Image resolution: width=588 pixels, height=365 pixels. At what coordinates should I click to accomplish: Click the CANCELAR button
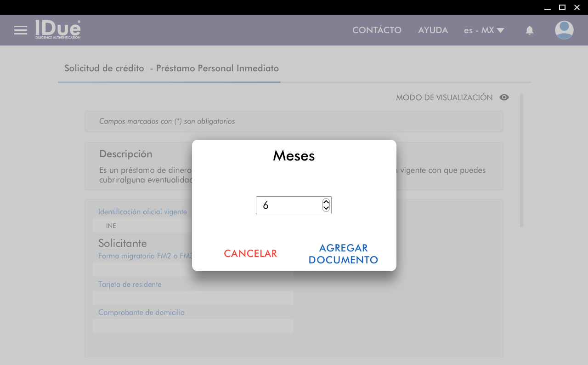click(250, 254)
